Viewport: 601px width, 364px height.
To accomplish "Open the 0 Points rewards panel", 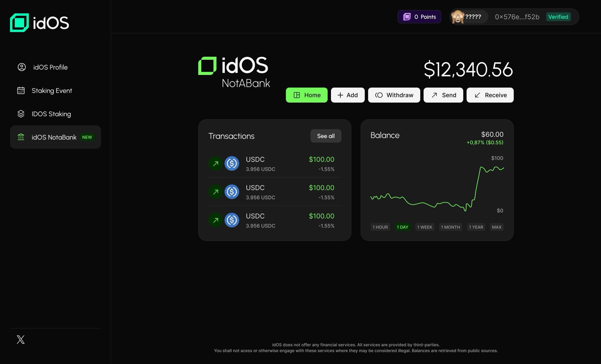I will point(419,17).
